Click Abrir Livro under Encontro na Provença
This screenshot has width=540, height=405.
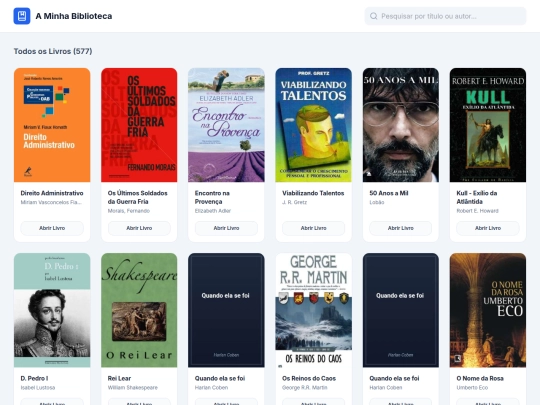[x=226, y=228]
